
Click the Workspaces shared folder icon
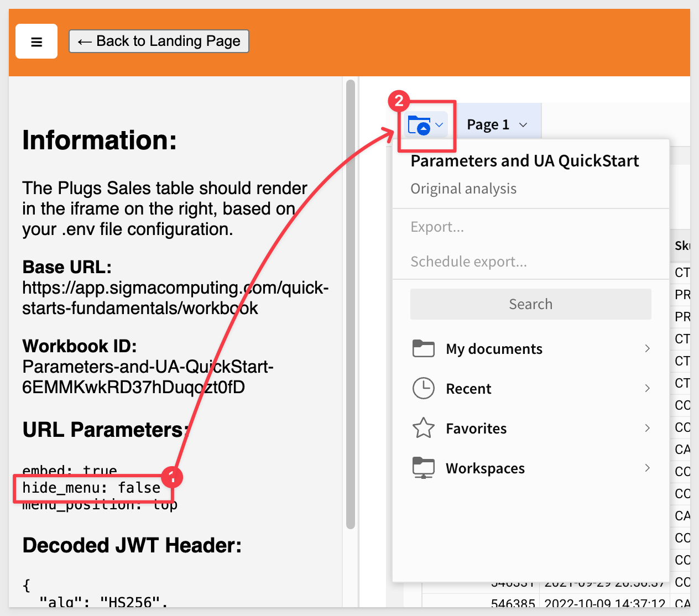point(424,468)
